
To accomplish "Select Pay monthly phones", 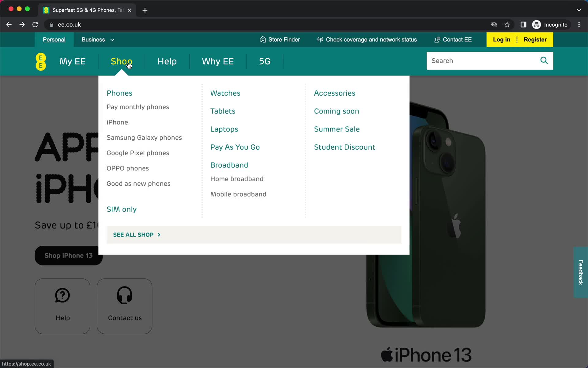I will (x=138, y=107).
